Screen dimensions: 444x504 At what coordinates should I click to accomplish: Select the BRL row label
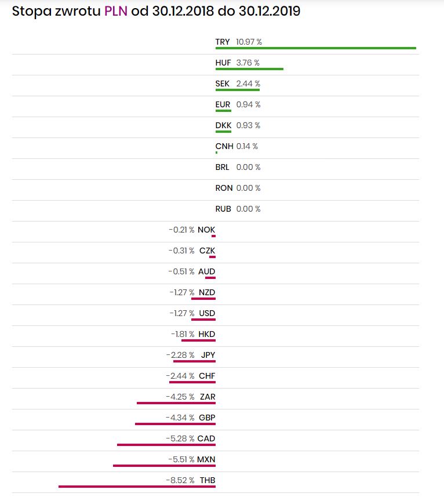tap(223, 167)
